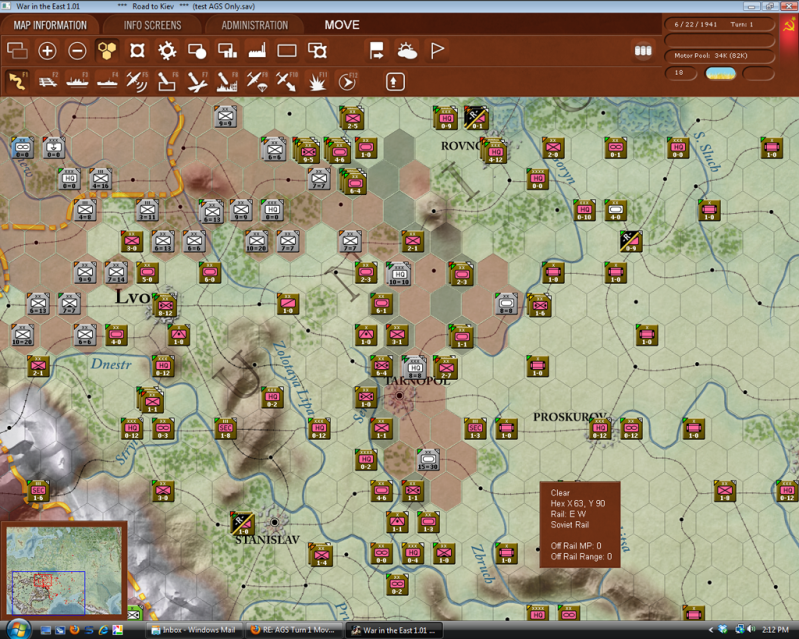Image resolution: width=799 pixels, height=639 pixels.
Task: Toggle the rectangle-with-circle map overlay icon
Action: (x=197, y=50)
